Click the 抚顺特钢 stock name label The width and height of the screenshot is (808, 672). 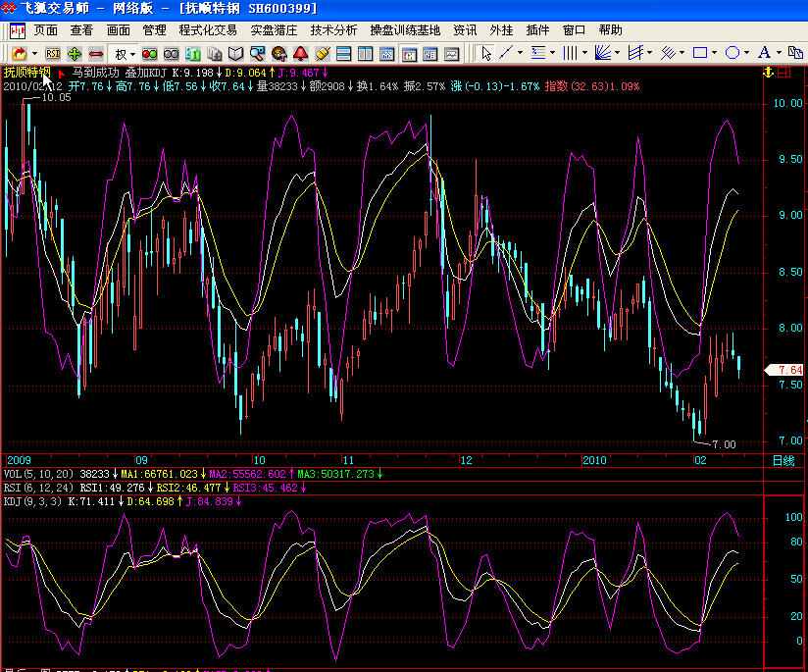[25, 73]
